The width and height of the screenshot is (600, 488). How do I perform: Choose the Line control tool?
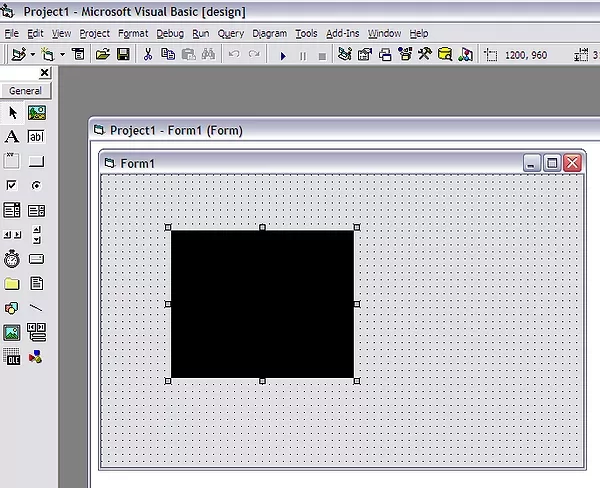coord(36,308)
